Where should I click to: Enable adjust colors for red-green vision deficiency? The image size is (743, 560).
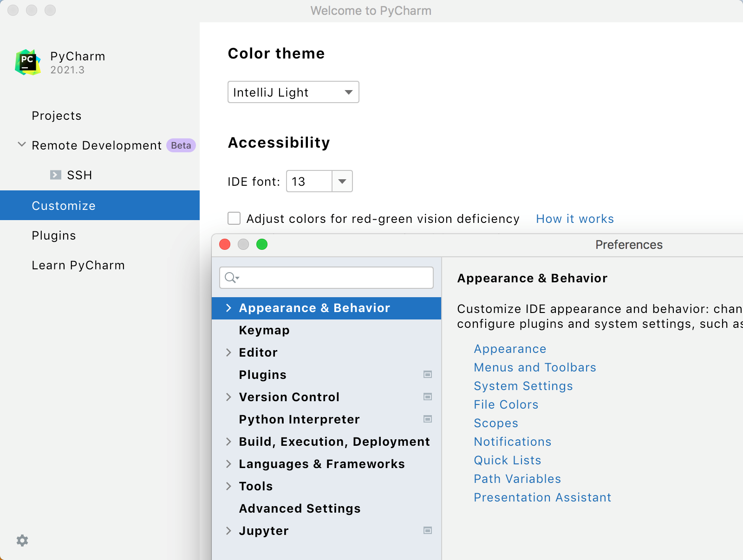pos(234,218)
